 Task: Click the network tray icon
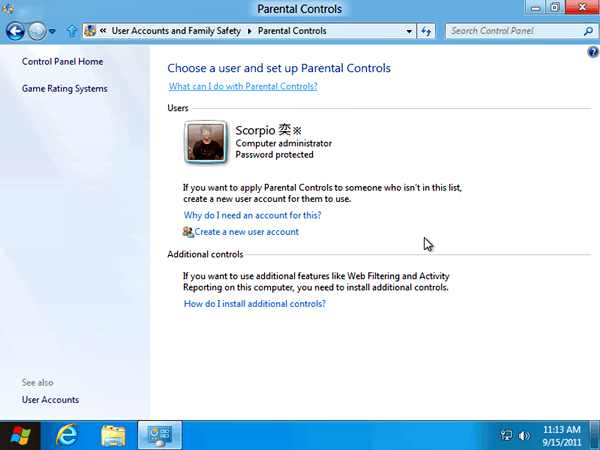pos(506,435)
